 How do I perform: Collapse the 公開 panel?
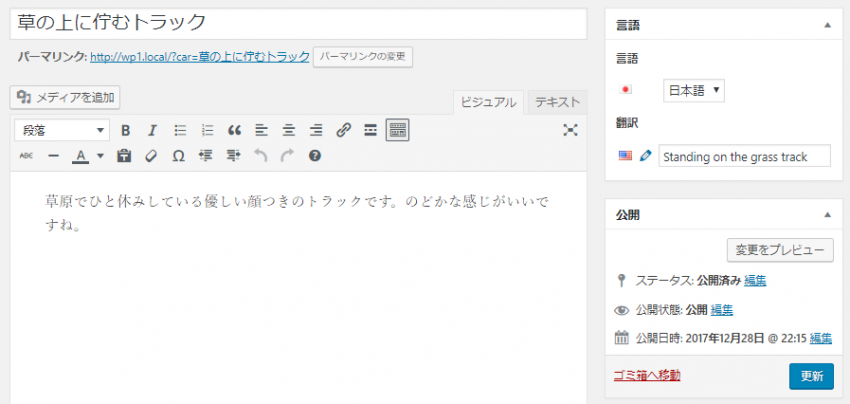(827, 215)
